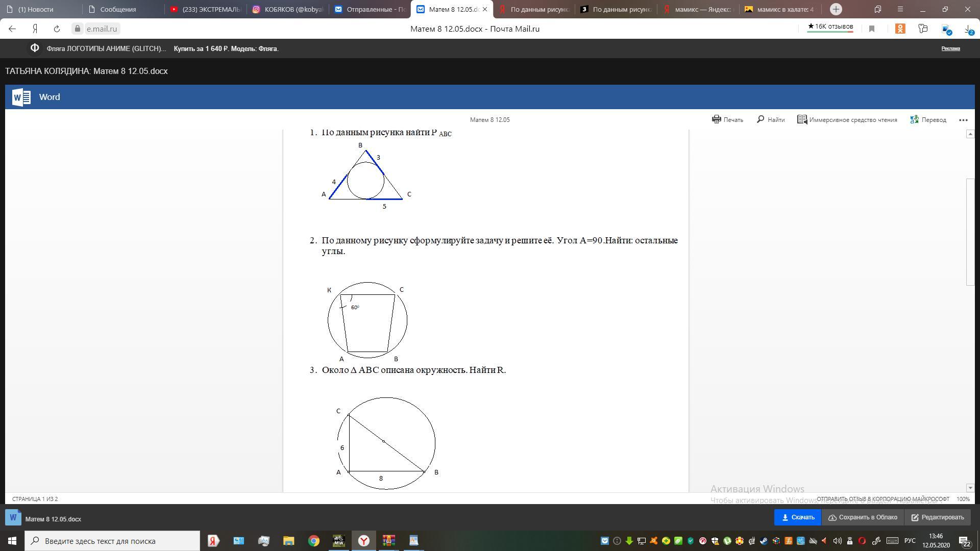Click the Реклама ad label link
The image size is (980, 551).
950,48
